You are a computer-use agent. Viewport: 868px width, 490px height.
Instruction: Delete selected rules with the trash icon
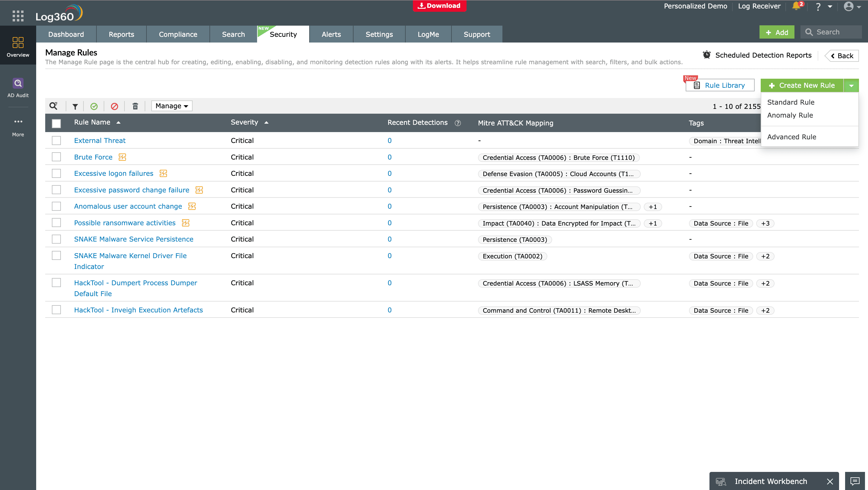click(135, 106)
